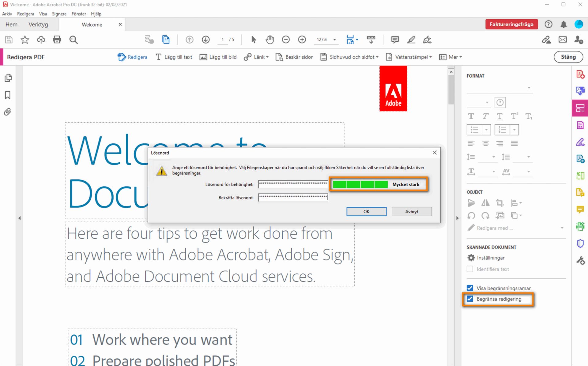Open the Fönster menu
588x366 pixels.
pos(79,14)
